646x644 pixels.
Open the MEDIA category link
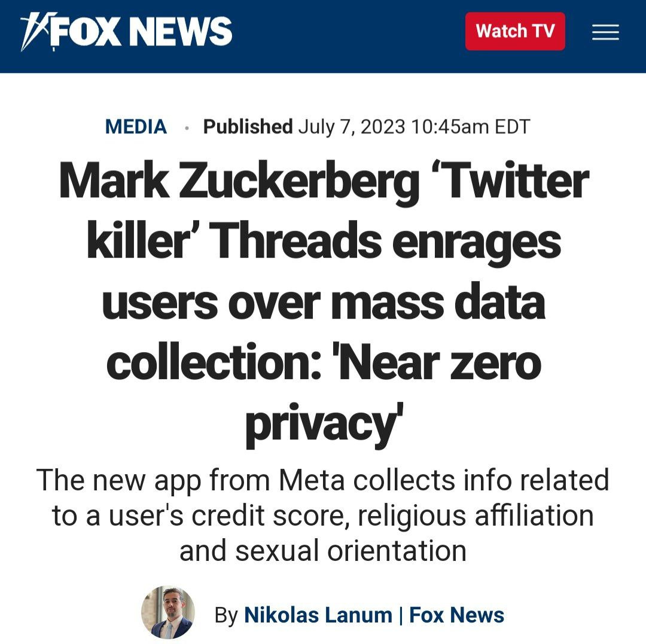point(136,127)
